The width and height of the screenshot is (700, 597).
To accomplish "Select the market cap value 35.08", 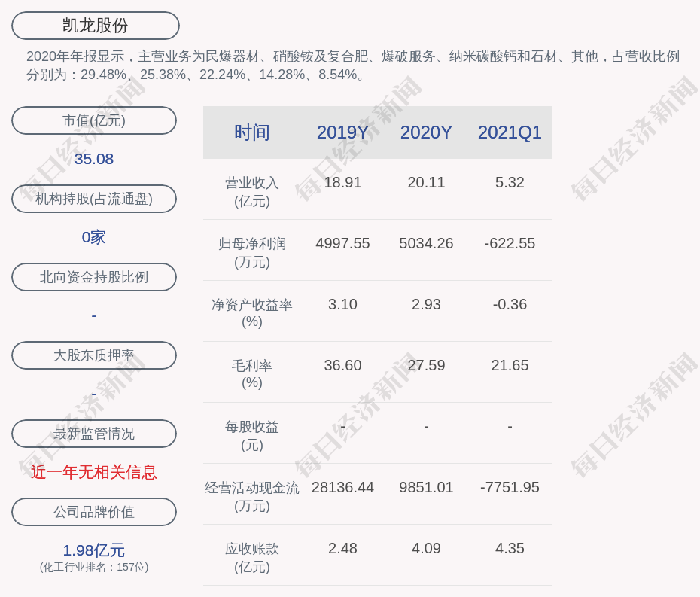I will (93, 159).
